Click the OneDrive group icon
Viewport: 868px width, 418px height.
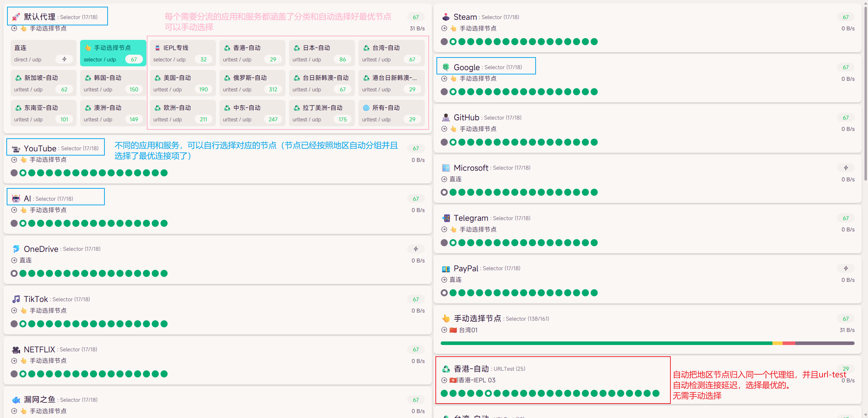(16, 249)
